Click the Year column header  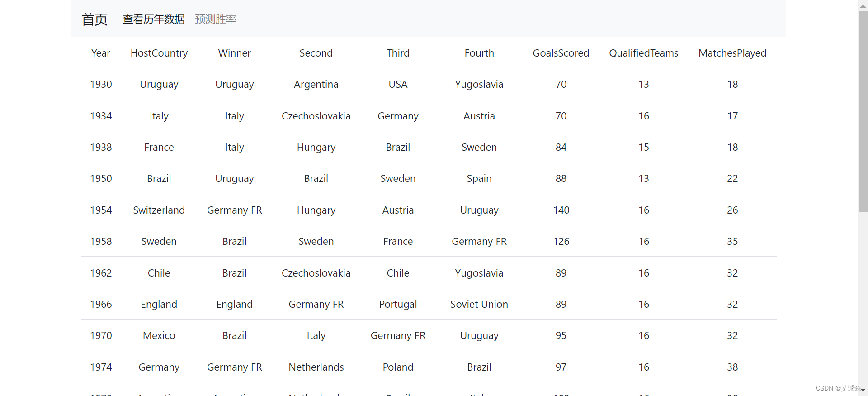pyautogui.click(x=101, y=53)
